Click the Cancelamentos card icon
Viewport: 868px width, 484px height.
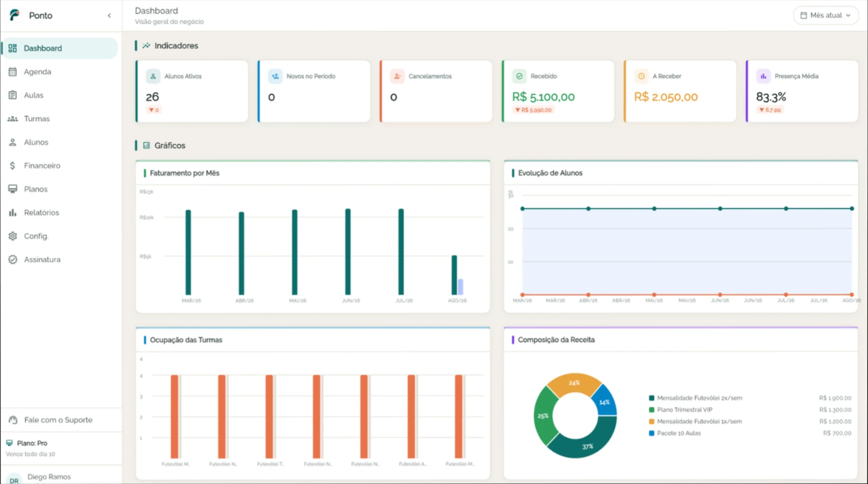pyautogui.click(x=397, y=76)
